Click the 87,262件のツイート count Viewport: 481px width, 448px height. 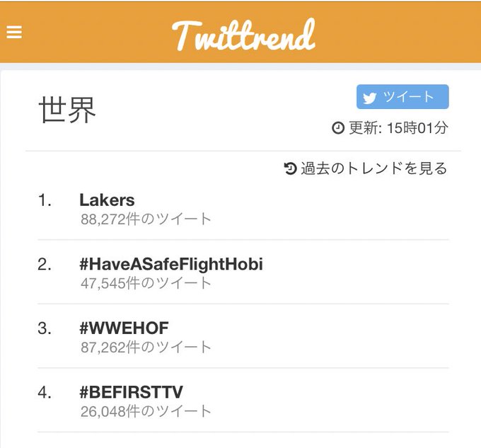[146, 347]
